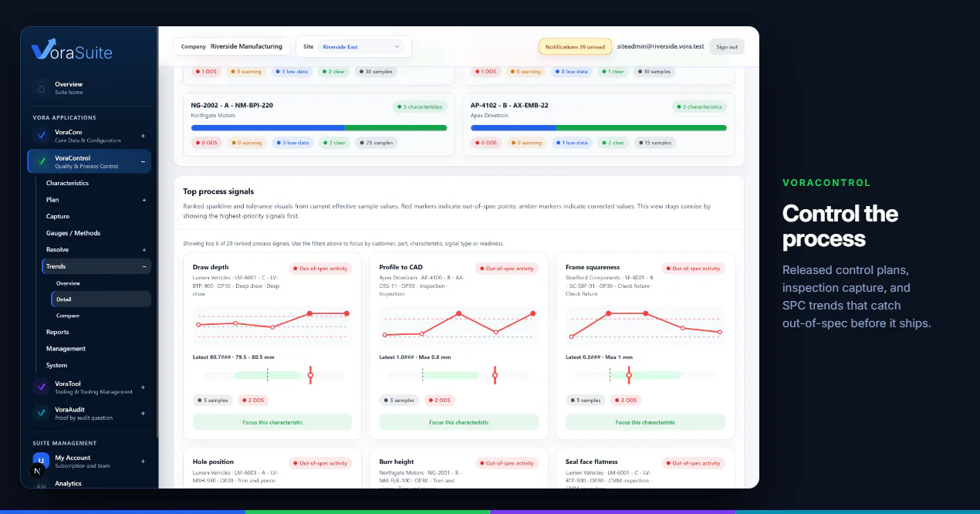Open Gauges / Methods page
This screenshot has height=514, width=980.
click(73, 233)
